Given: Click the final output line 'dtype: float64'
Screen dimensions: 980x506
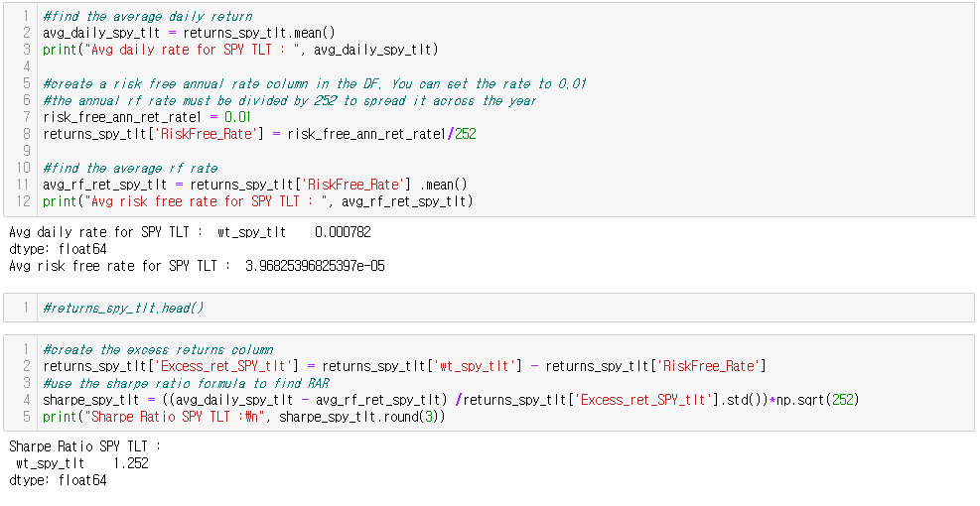Looking at the screenshot, I should (x=58, y=480).
